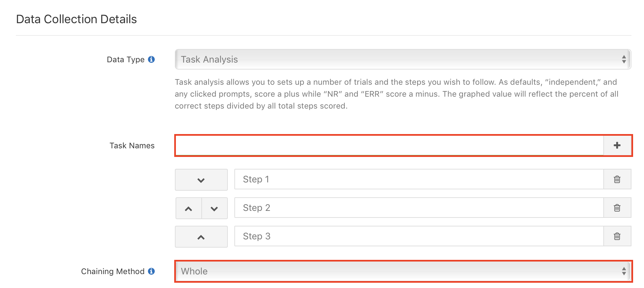The image size is (644, 288).
Task: Move Step 3 up with the up arrow
Action: coord(201,236)
